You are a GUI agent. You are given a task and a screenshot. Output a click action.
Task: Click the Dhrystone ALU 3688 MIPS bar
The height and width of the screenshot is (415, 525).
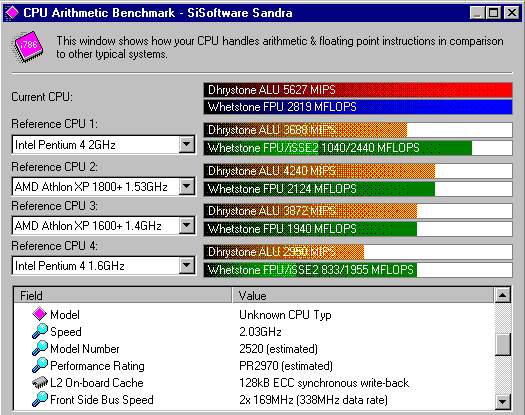(x=358, y=130)
